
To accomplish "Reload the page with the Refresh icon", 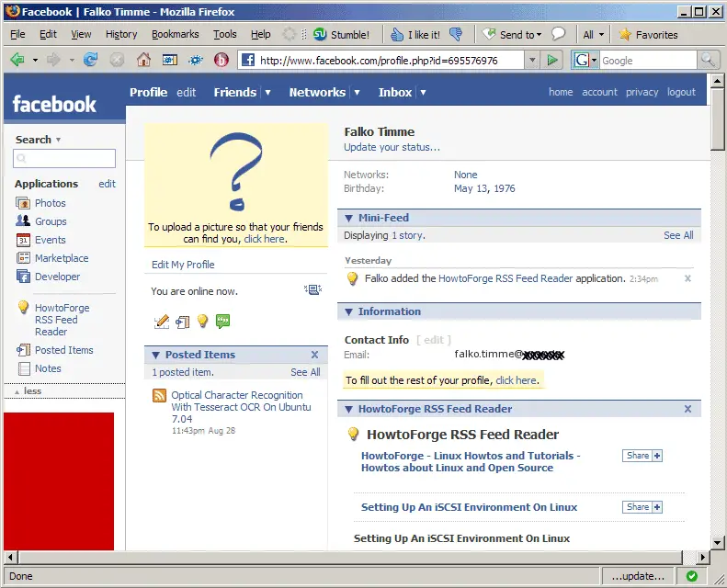I will pyautogui.click(x=90, y=60).
